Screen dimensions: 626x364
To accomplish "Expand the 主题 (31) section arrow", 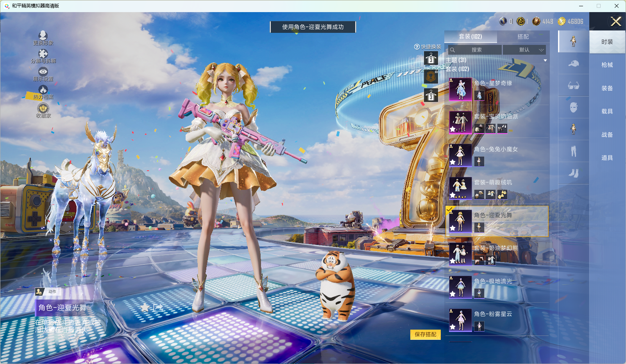I will pos(545,61).
